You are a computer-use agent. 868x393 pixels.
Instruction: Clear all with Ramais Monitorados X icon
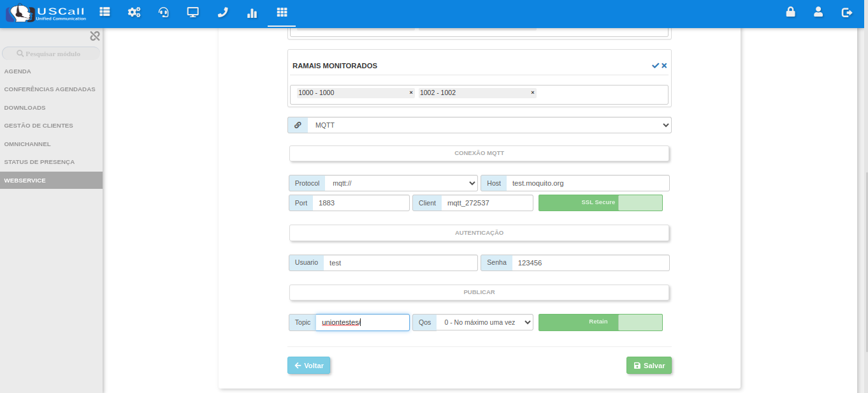(664, 66)
